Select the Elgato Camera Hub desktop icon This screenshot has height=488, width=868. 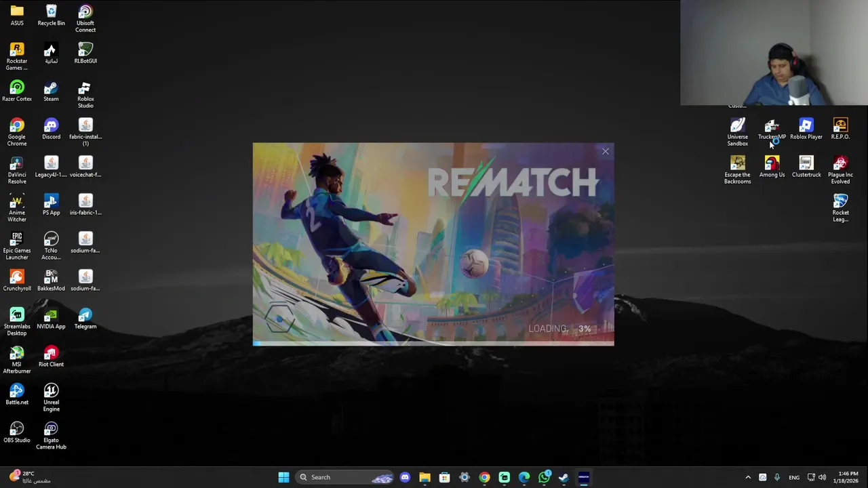point(51,436)
